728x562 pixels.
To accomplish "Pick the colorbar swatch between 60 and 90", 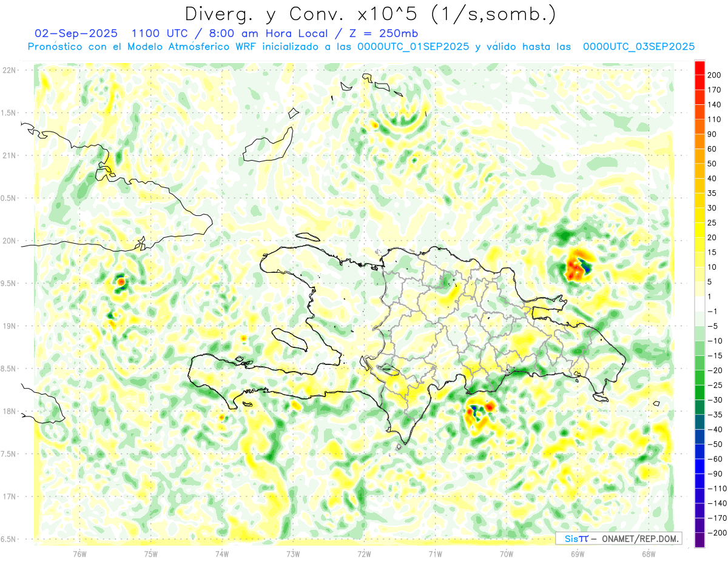I will (x=700, y=141).
